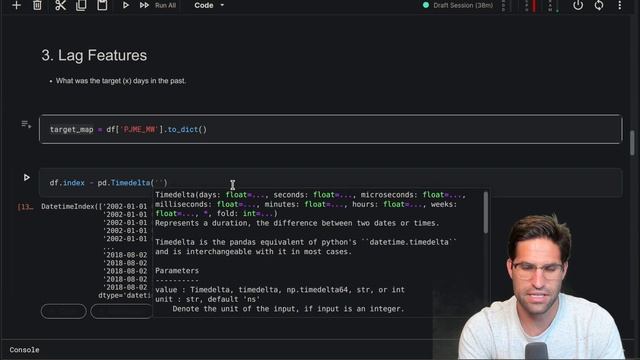Image resolution: width=640 pixels, height=360 pixels.
Task: Click inside the target_map code cell
Action: (x=331, y=129)
